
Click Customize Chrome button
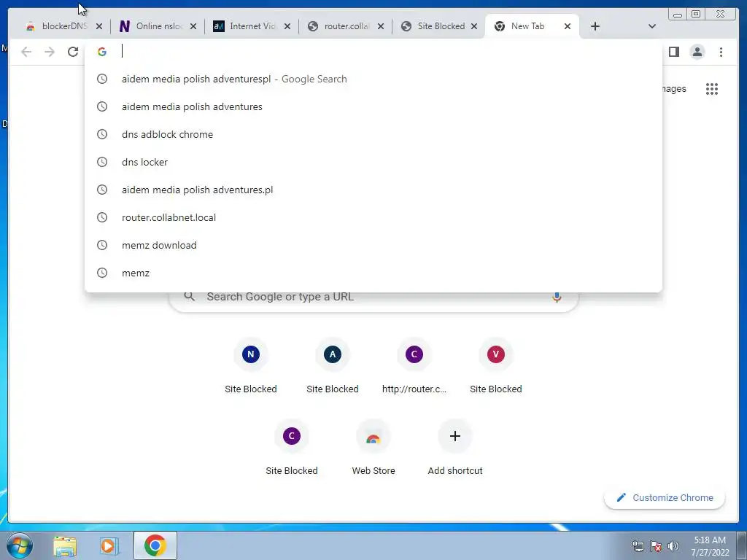pyautogui.click(x=665, y=497)
